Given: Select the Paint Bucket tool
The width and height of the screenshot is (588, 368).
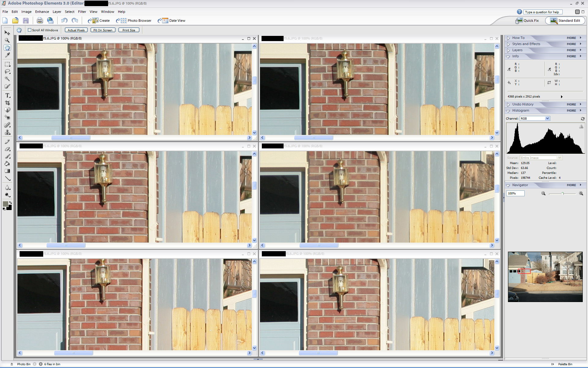Looking at the screenshot, I should point(7,163).
